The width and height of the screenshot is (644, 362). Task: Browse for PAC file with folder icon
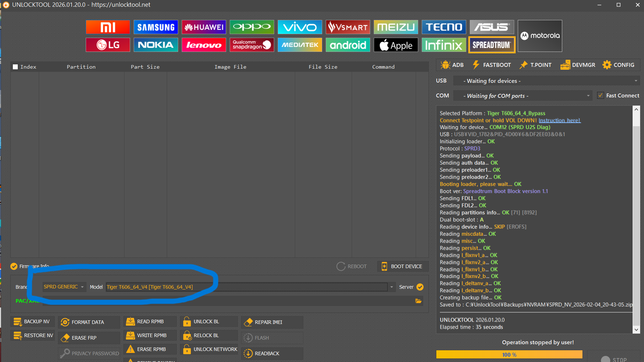[x=418, y=301]
